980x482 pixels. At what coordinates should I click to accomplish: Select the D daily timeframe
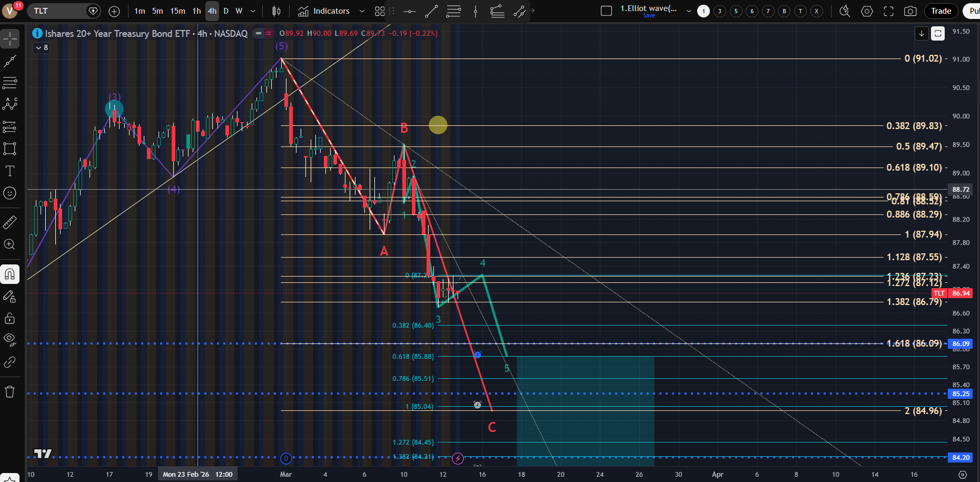point(226,11)
